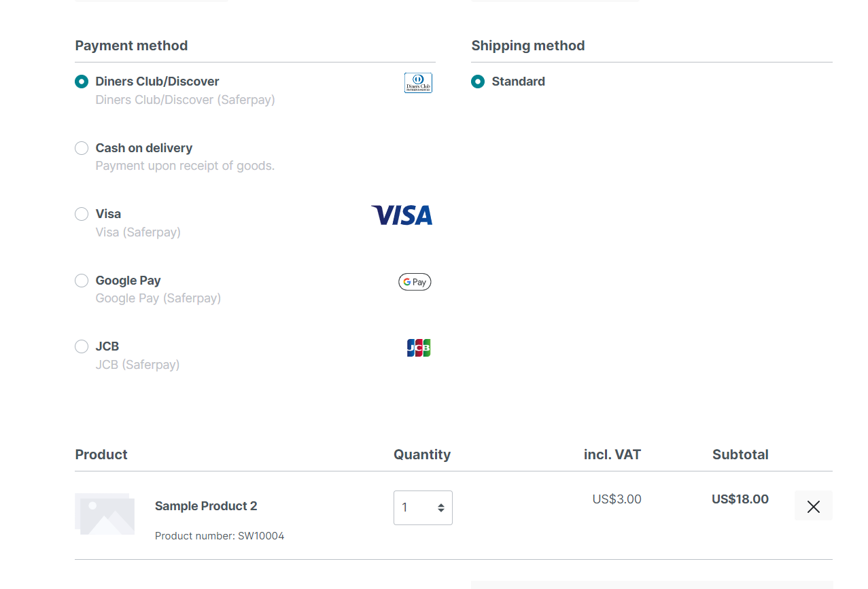Remove Sample Product 2 from the cart

pyautogui.click(x=813, y=505)
